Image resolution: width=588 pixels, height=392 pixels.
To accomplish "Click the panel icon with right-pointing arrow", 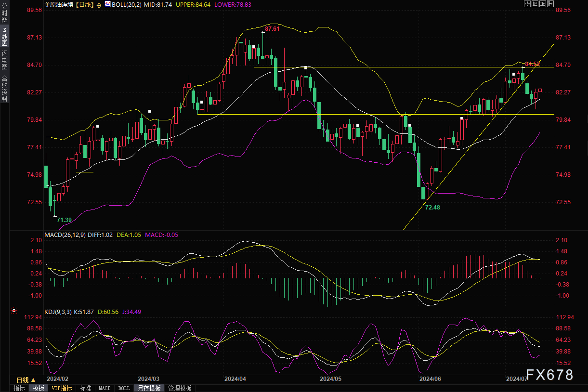I will (x=549, y=4).
